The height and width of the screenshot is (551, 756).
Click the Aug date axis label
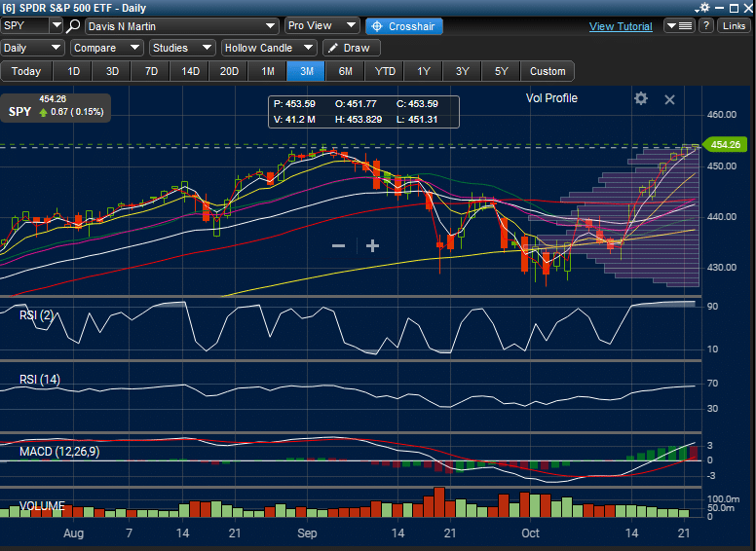click(x=74, y=533)
